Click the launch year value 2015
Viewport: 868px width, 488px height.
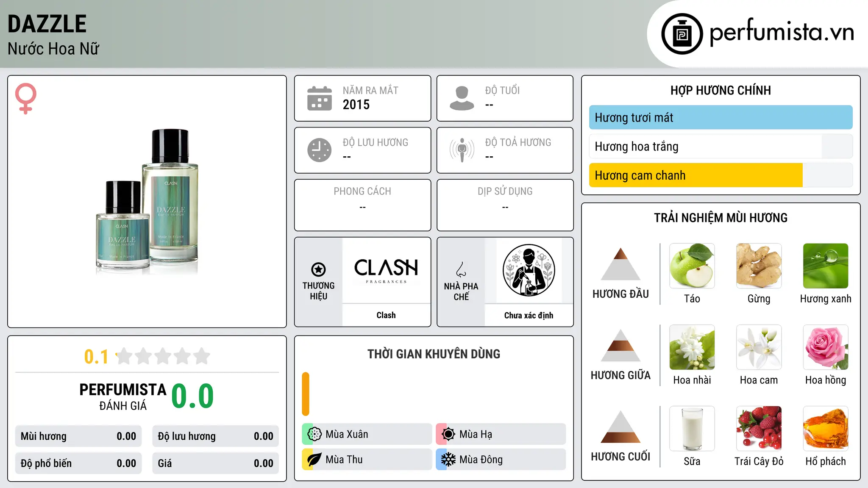(356, 105)
